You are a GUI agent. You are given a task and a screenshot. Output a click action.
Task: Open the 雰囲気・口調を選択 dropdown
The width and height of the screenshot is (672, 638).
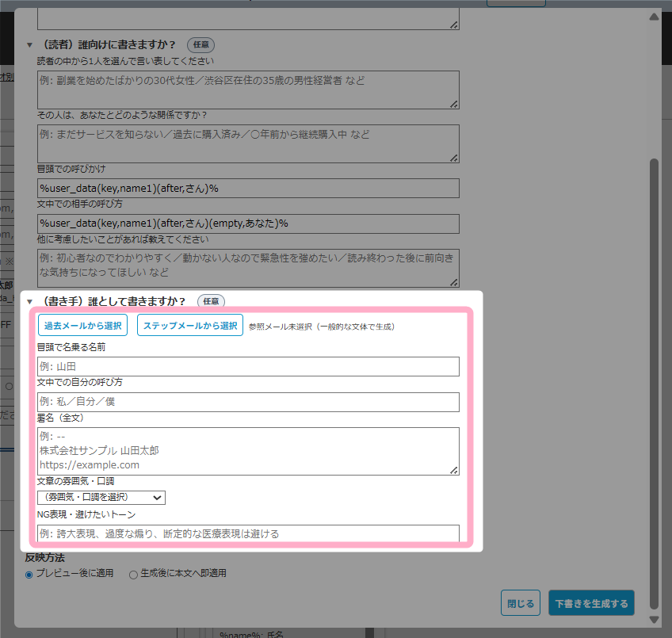(x=101, y=498)
